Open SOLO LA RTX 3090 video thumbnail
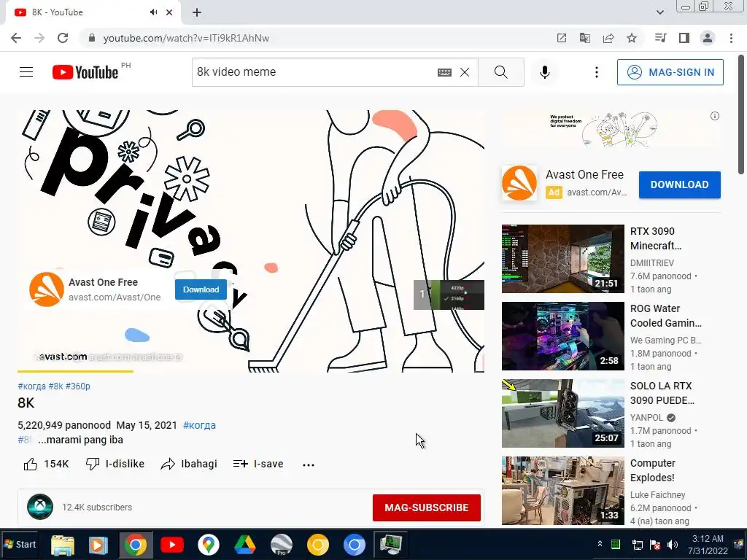Image resolution: width=747 pixels, height=560 pixels. coord(562,413)
